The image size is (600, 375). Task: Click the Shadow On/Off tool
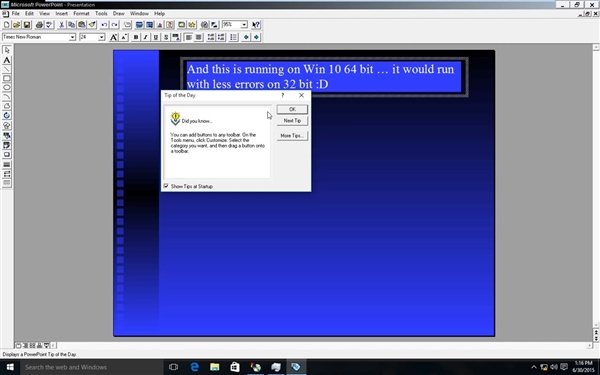7,155
